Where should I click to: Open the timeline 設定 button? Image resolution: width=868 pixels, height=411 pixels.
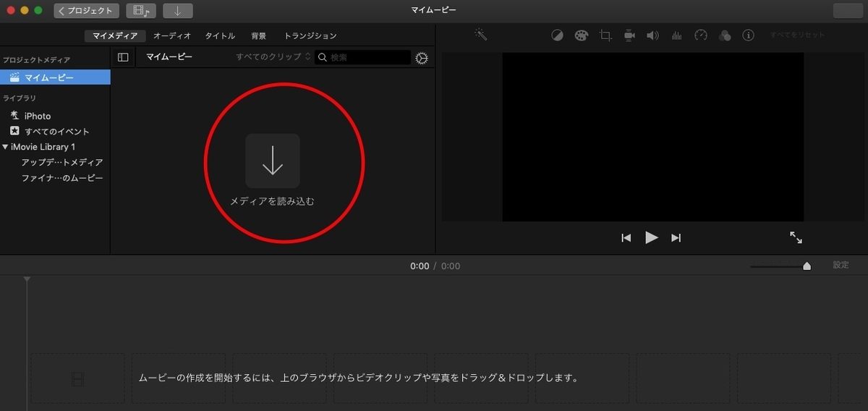[841, 266]
